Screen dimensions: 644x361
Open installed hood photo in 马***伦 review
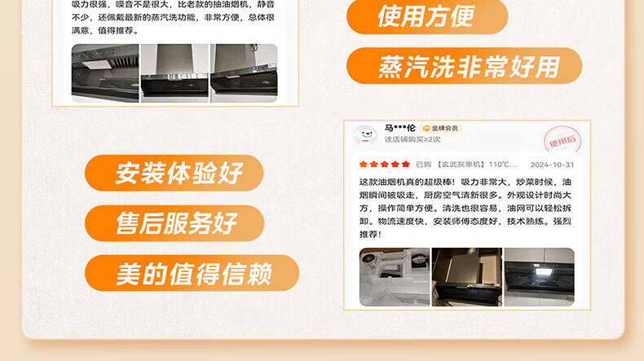coord(540,277)
